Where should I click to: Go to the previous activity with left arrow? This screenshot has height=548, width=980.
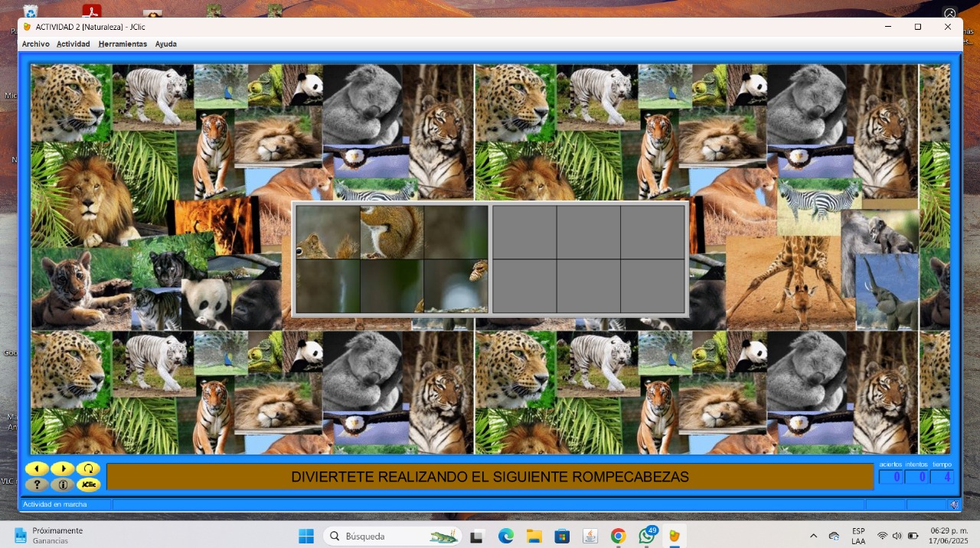pyautogui.click(x=37, y=468)
